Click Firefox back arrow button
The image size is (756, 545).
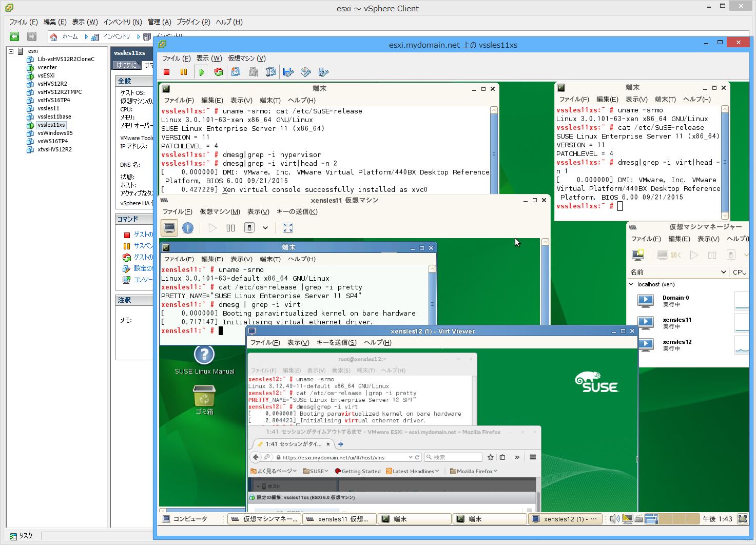pyautogui.click(x=256, y=457)
